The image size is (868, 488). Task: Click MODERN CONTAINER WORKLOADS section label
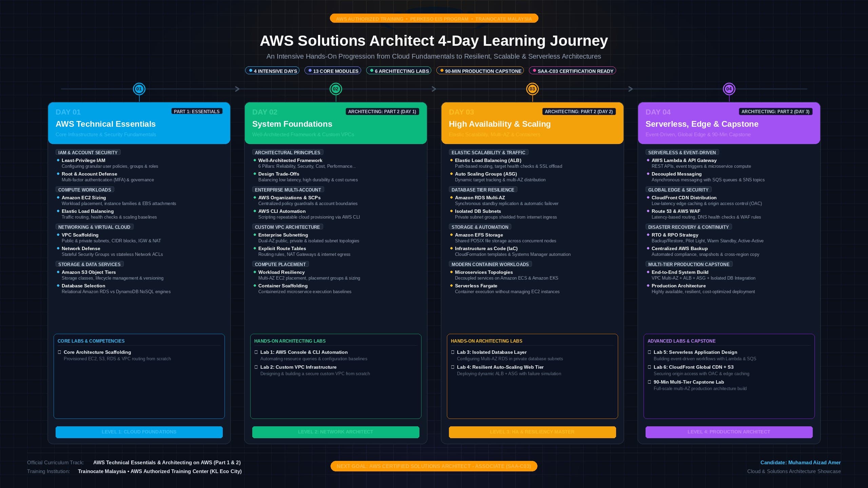tap(490, 264)
